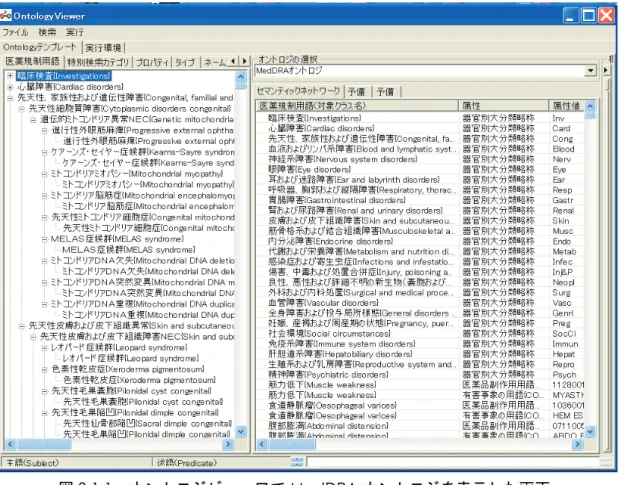
Task: Select the 特別検索カテゴリ tab
Action: click(x=98, y=62)
